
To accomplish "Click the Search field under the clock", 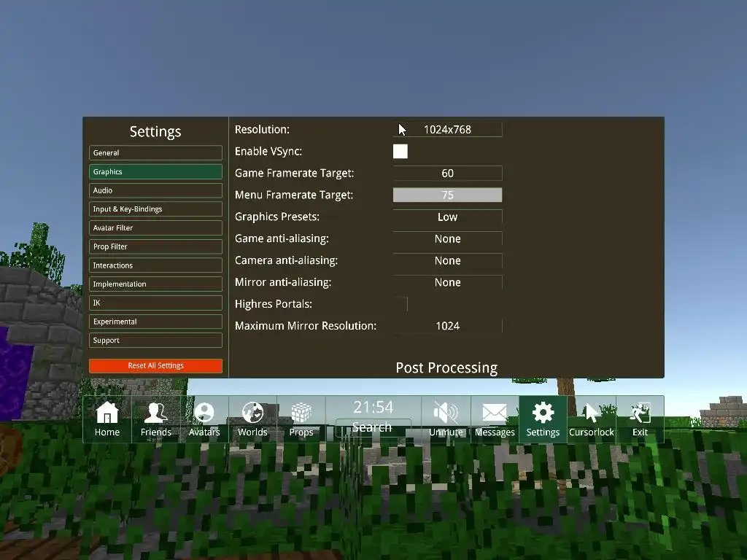I will [373, 427].
